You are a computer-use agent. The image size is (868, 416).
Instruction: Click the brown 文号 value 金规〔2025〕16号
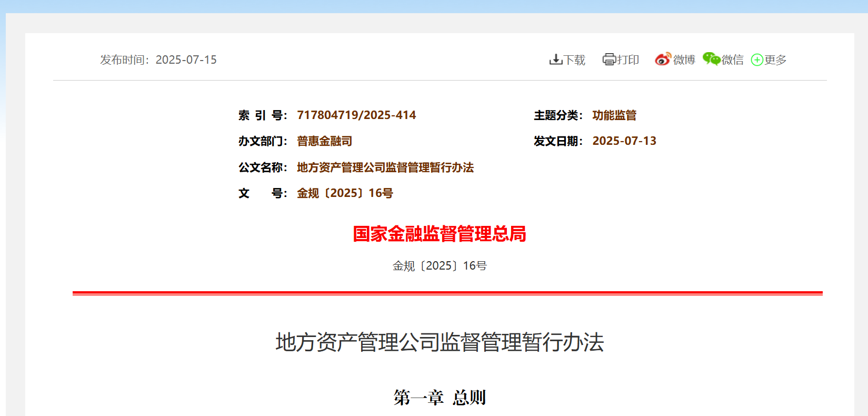(x=345, y=193)
